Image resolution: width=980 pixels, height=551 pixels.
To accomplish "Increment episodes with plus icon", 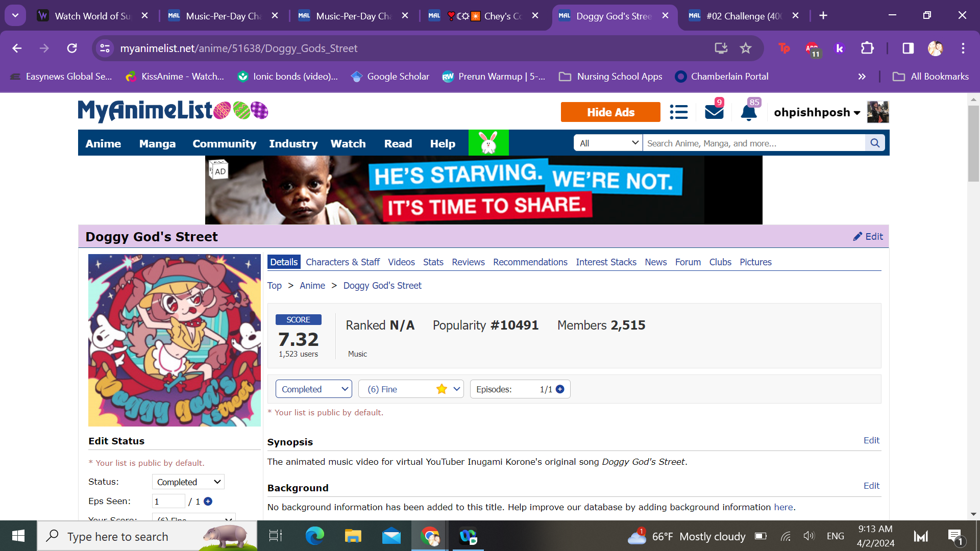I will coord(560,389).
